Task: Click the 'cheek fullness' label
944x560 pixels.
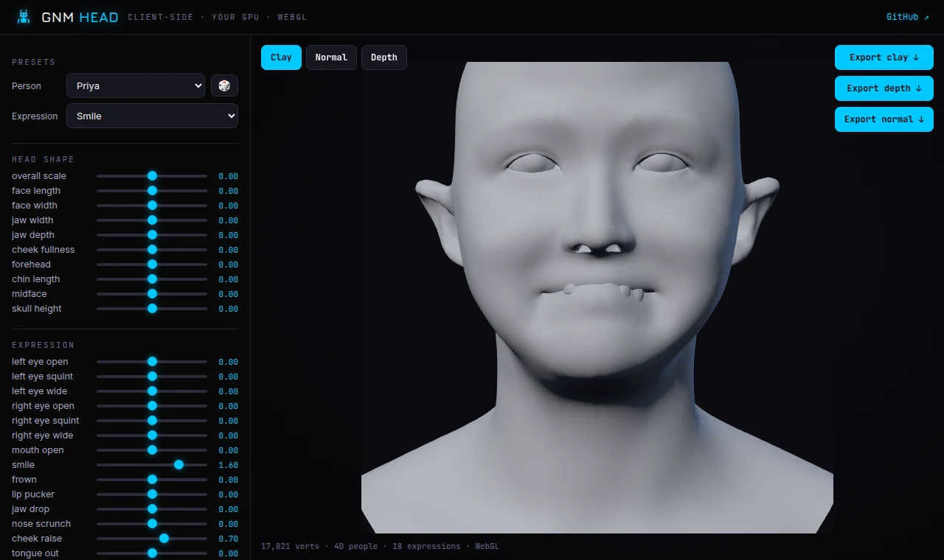Action: point(43,250)
